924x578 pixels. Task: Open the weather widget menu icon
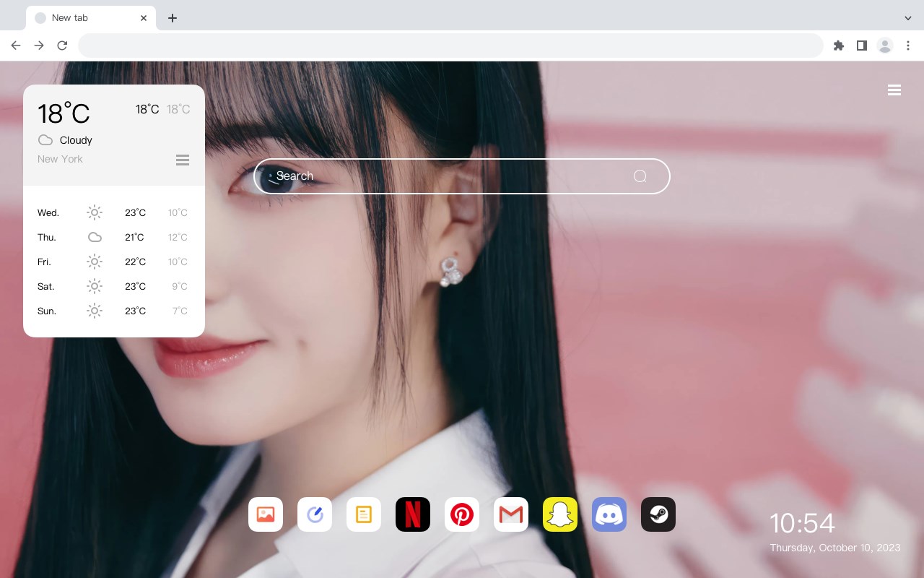(183, 160)
